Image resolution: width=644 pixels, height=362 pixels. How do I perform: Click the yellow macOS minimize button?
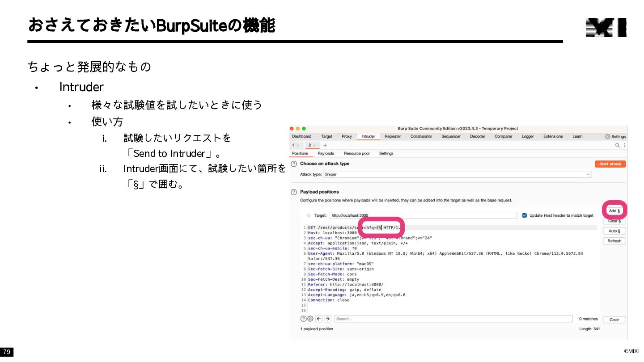pyautogui.click(x=298, y=129)
